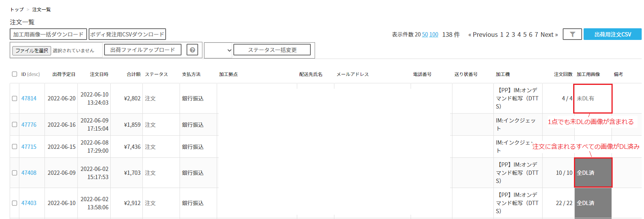Check the box for order 47408
The image size is (644, 219).
pyautogui.click(x=14, y=173)
